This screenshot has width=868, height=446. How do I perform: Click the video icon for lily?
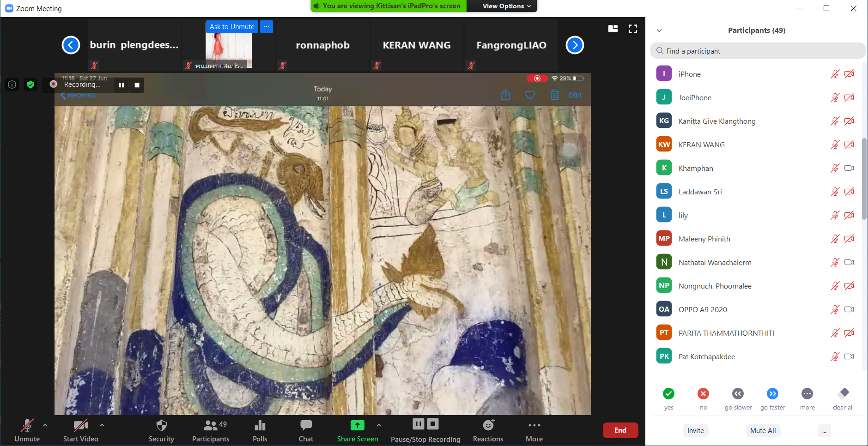coord(849,215)
